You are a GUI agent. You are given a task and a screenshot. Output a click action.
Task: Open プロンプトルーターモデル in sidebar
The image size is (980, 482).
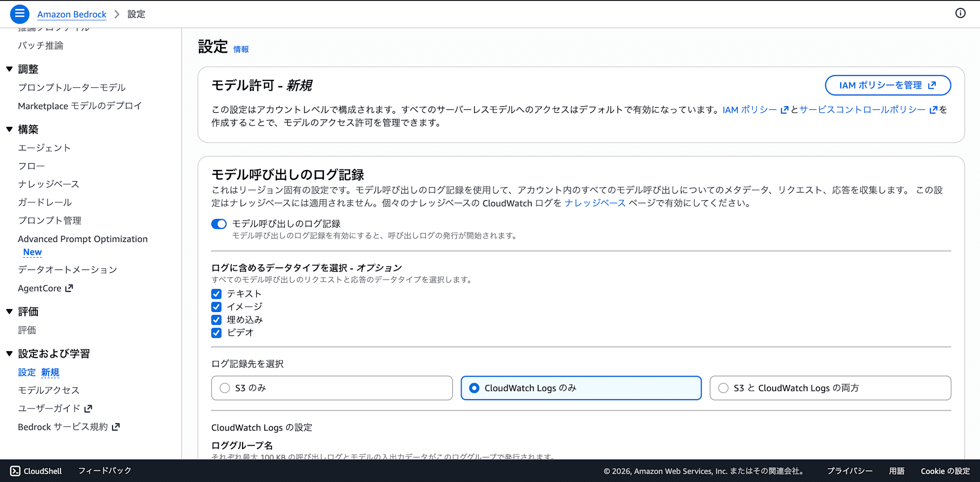click(x=72, y=87)
